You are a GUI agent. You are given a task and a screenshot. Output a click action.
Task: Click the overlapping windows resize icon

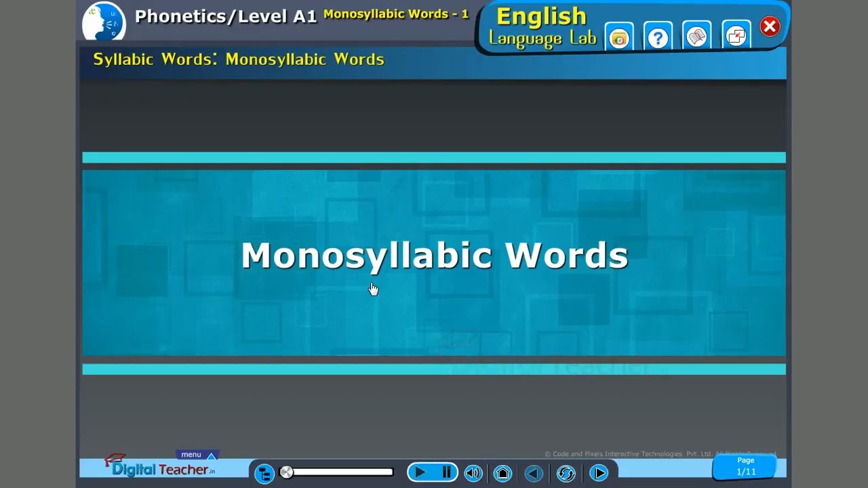coord(736,37)
